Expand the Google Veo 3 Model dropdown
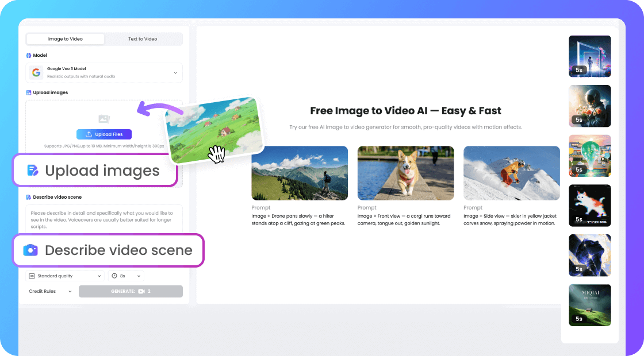 tap(175, 72)
